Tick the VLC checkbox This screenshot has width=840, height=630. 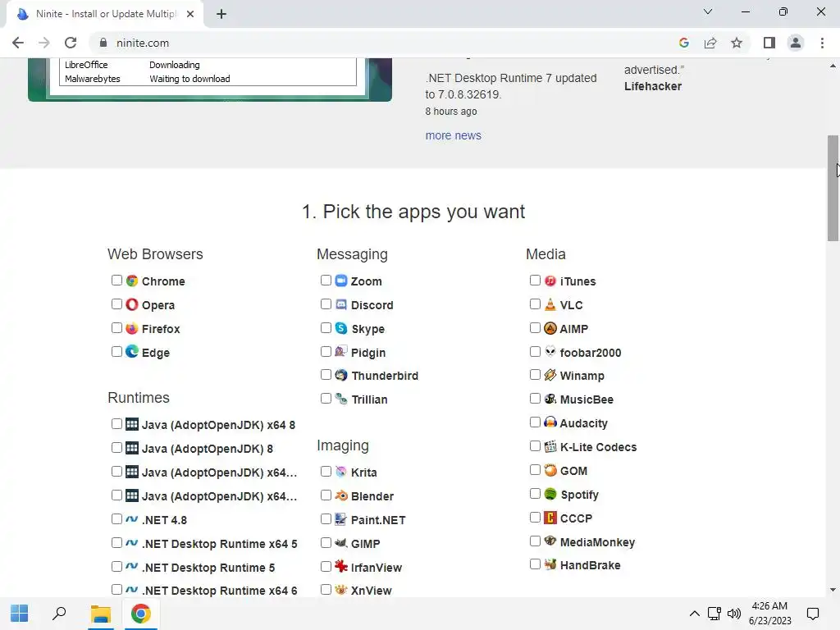tap(535, 304)
